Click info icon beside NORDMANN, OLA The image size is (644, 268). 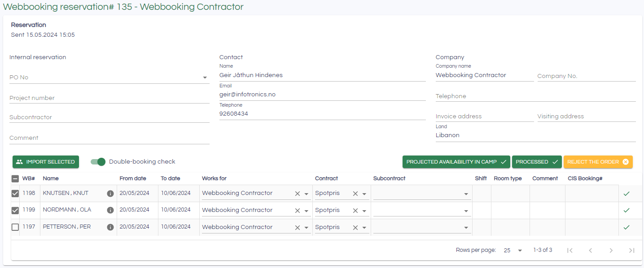coord(110,210)
